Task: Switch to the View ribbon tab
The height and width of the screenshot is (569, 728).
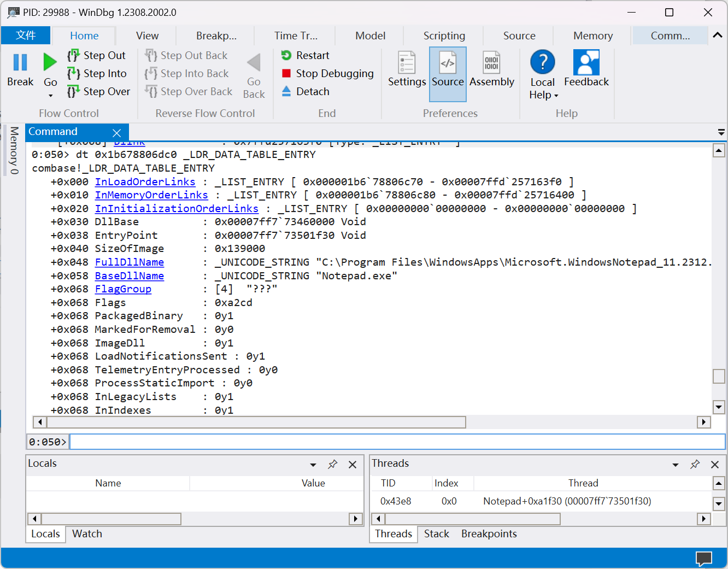Action: (147, 36)
